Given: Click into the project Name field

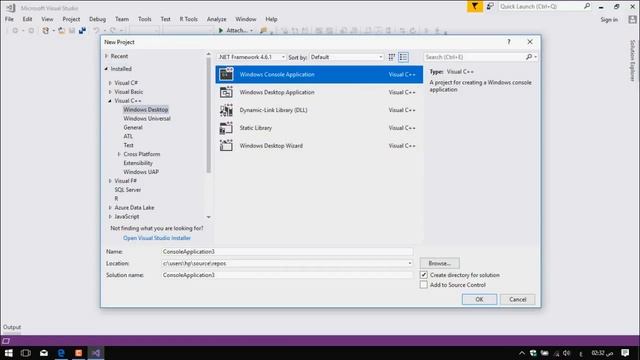Looking at the screenshot, I should click(x=287, y=252).
